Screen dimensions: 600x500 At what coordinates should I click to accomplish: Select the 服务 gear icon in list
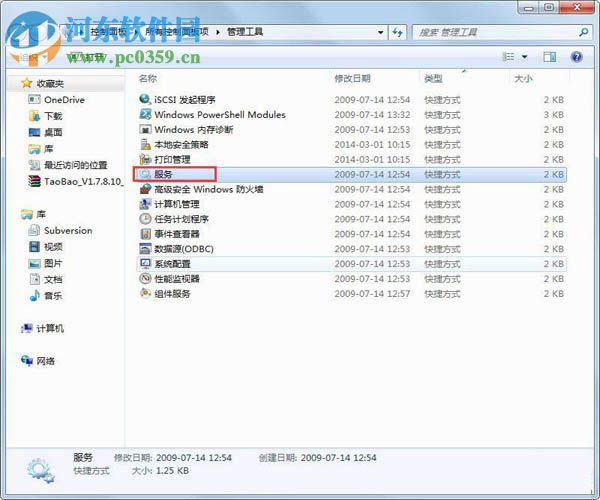pyautogui.click(x=145, y=174)
